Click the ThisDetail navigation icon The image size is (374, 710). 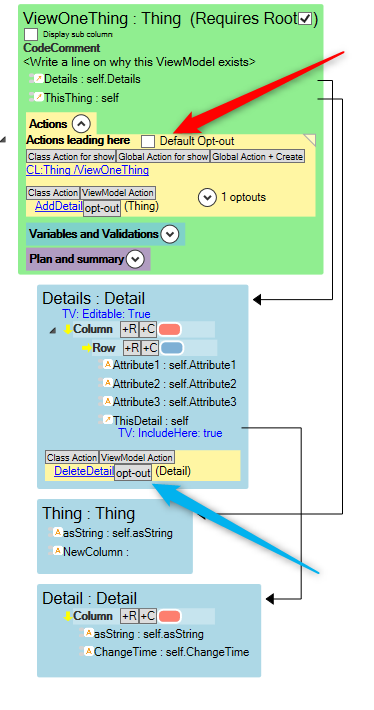point(108,420)
